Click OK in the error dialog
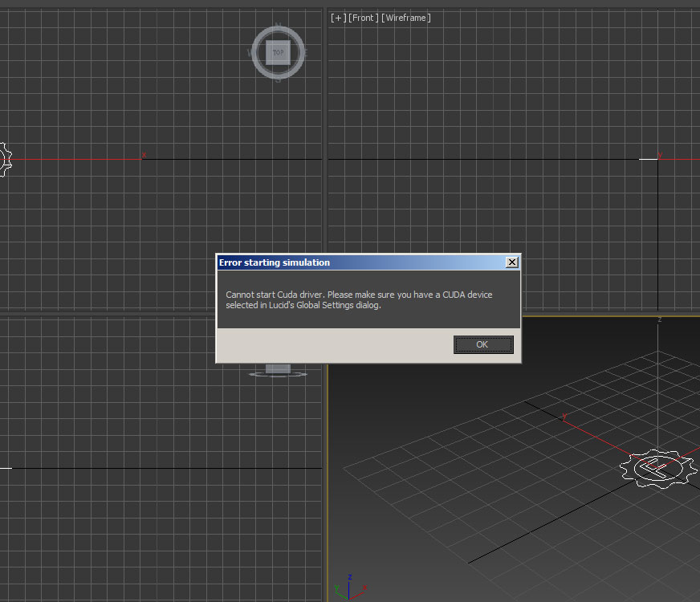This screenshot has width=700, height=602. (x=483, y=344)
